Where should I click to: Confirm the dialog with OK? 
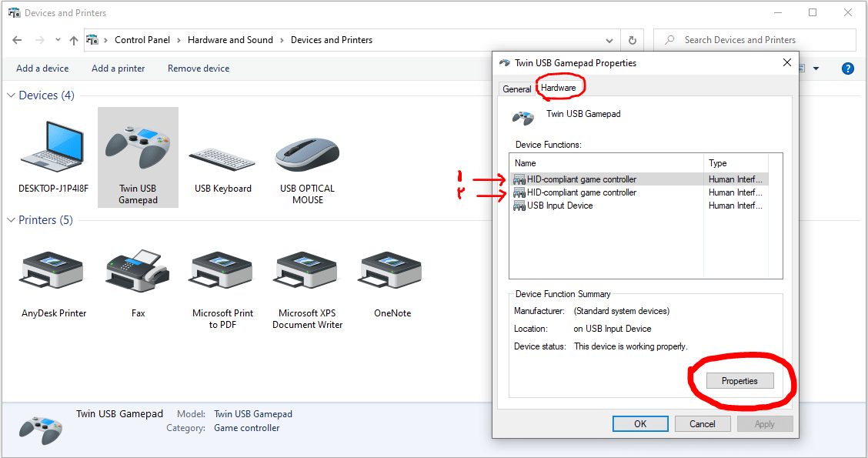640,423
